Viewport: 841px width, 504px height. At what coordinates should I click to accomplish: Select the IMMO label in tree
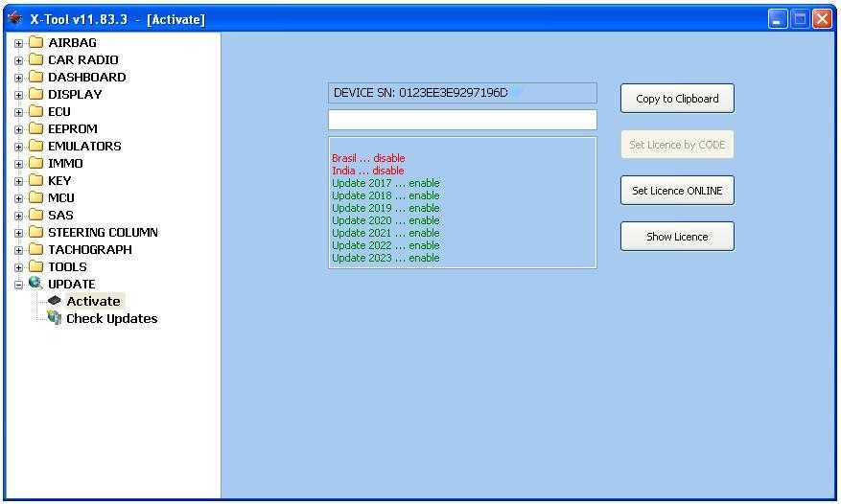(65, 163)
